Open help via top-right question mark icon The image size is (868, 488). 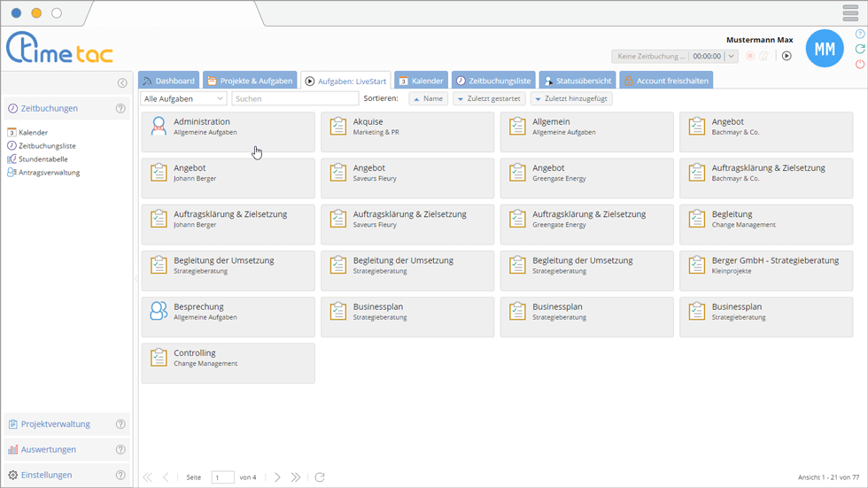pos(859,34)
